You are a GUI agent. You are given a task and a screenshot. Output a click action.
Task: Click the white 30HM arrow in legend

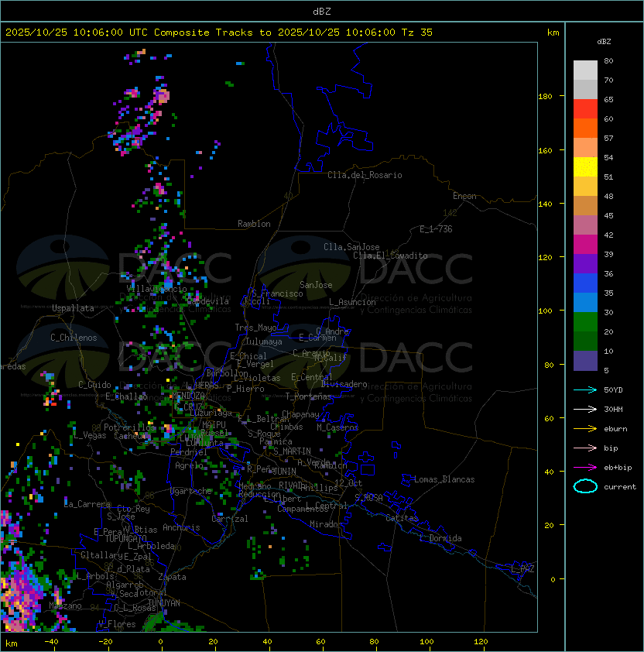click(585, 410)
